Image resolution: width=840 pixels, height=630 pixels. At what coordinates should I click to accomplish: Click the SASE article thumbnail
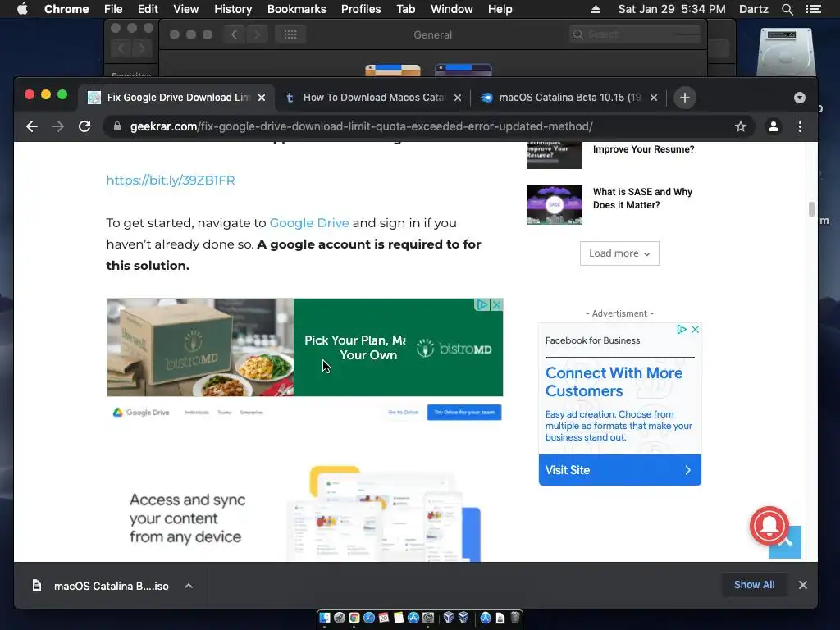coord(554,204)
